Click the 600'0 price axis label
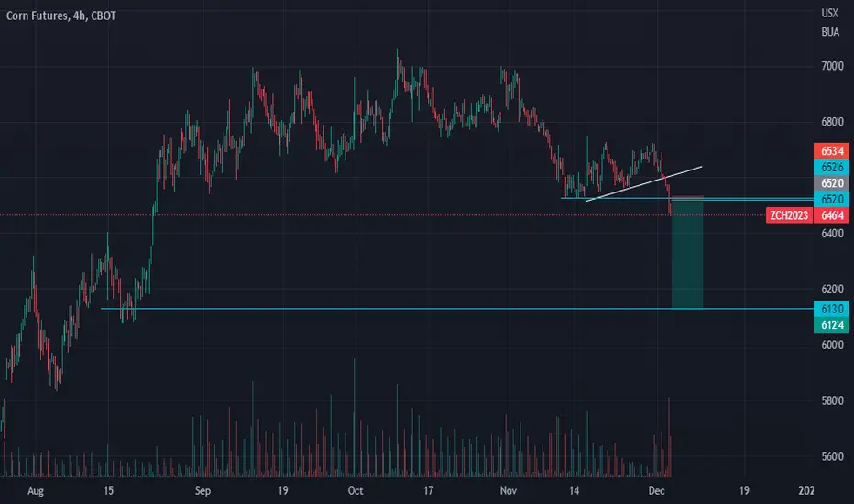This screenshot has width=854, height=504. [x=832, y=345]
